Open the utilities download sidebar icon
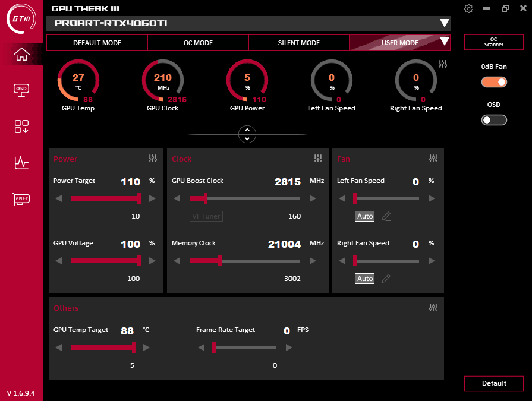Viewport: 532px width, 401px height. tap(21, 127)
